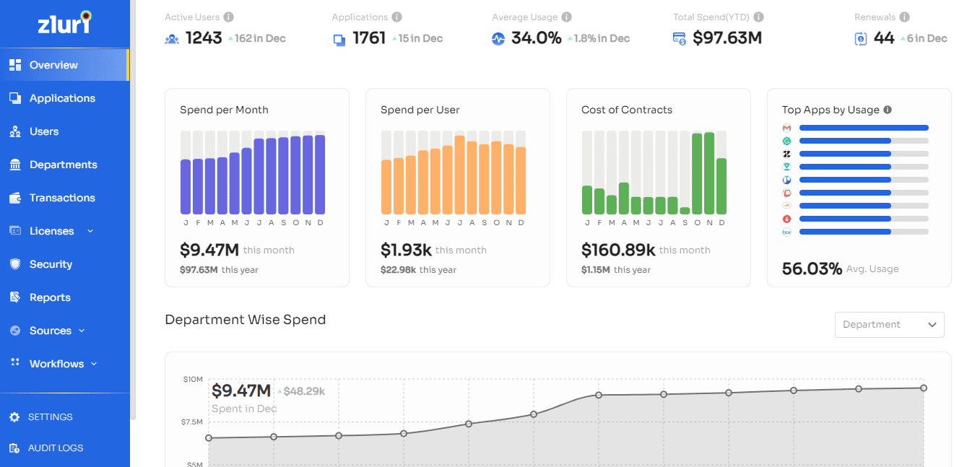The image size is (980, 467).
Task: Open Reports using its sidebar icon
Action: (14, 297)
